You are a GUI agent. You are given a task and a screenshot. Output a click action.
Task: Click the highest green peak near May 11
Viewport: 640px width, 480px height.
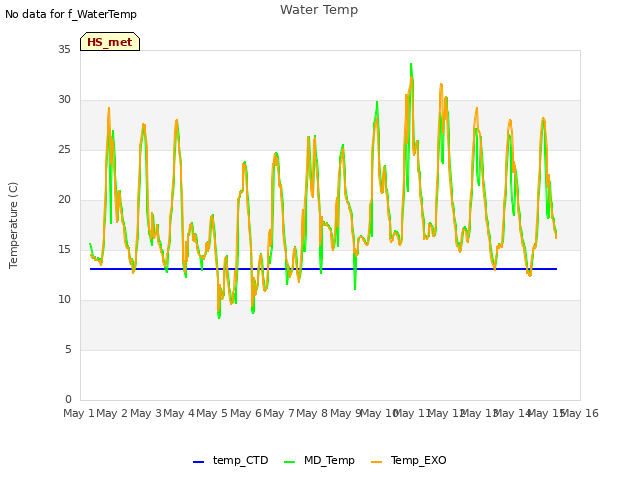click(x=411, y=64)
